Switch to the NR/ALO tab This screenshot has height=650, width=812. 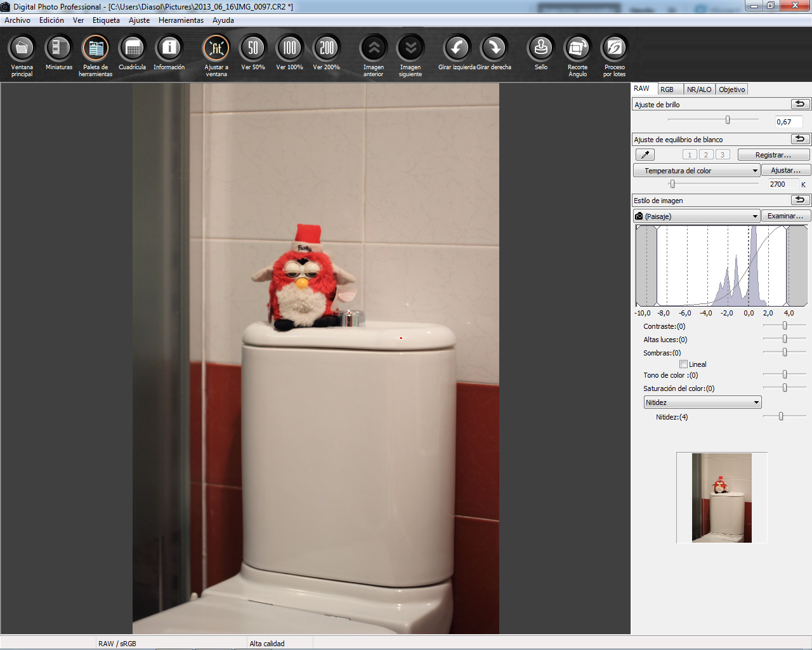[x=699, y=90]
